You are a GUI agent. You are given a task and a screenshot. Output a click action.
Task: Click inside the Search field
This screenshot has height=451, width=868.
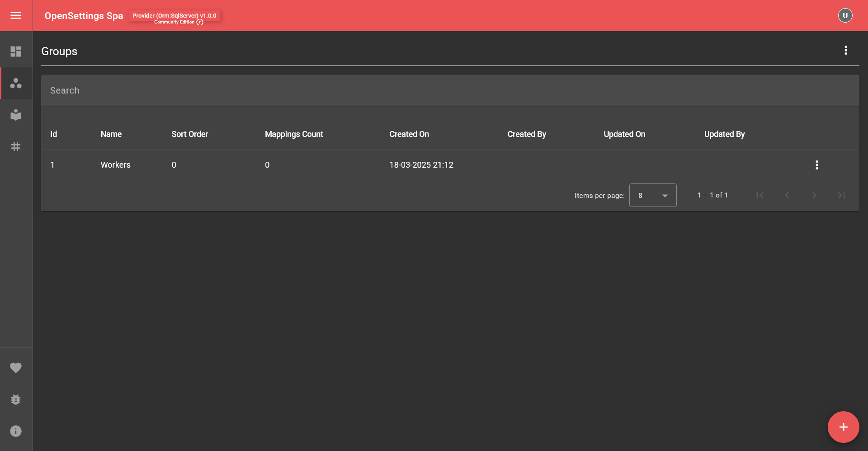click(271, 90)
